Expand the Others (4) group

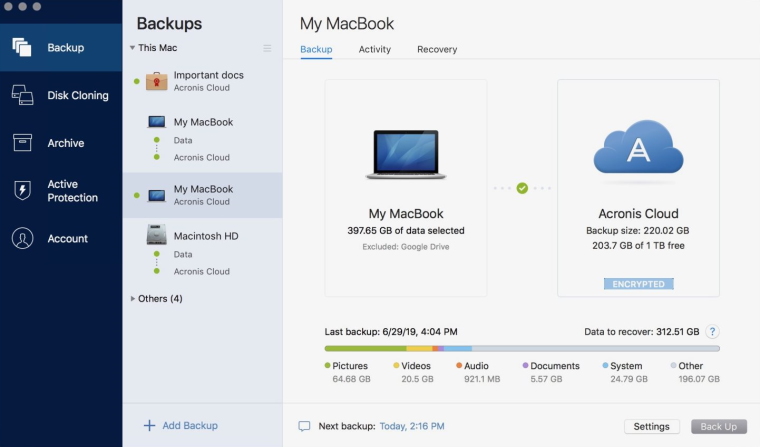pos(132,299)
